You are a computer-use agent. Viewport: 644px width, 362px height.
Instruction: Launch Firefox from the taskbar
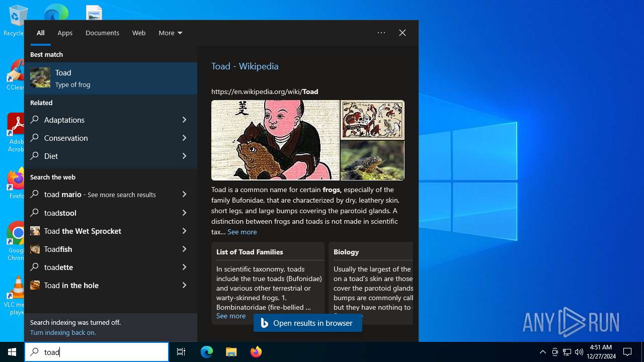click(x=256, y=352)
